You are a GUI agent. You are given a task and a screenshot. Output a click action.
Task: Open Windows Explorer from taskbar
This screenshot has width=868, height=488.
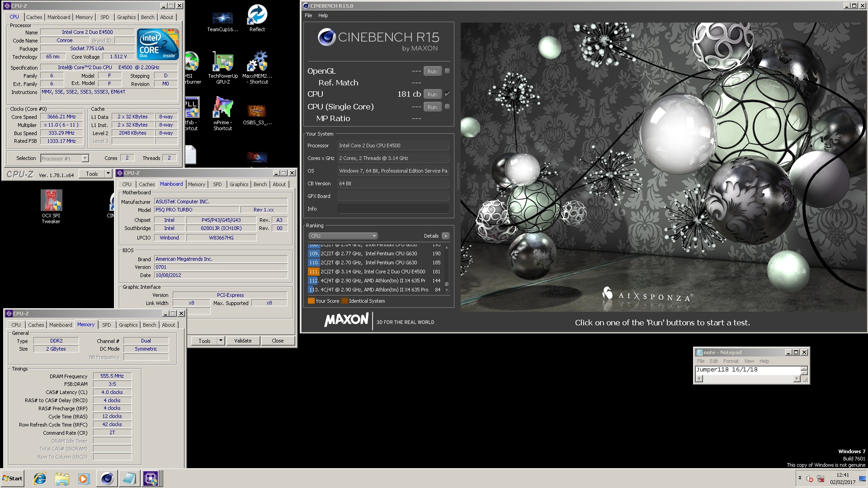[62, 479]
